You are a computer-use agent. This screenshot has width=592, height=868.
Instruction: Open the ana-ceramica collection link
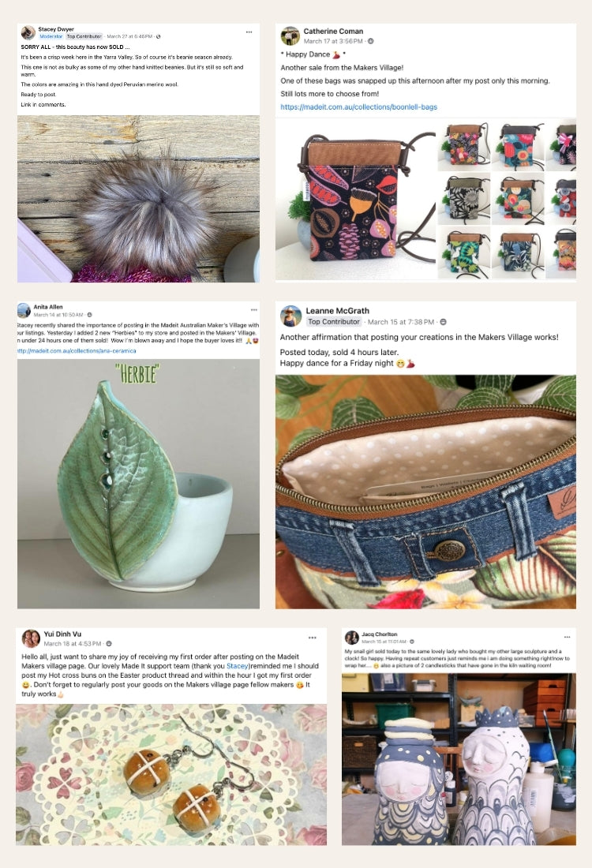coord(77,350)
